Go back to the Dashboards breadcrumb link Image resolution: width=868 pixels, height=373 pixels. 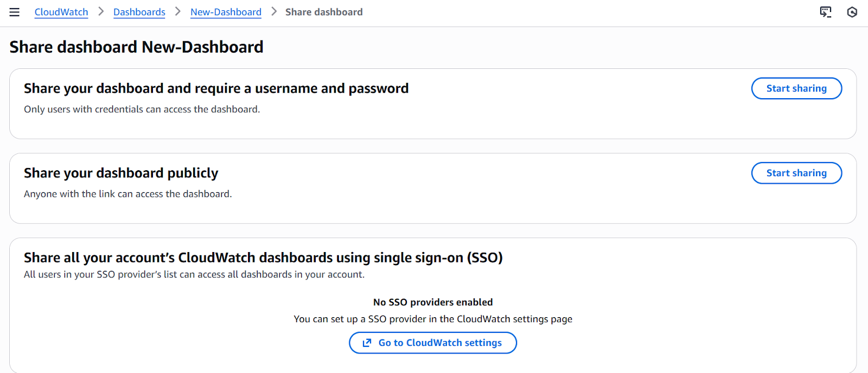[x=139, y=12]
